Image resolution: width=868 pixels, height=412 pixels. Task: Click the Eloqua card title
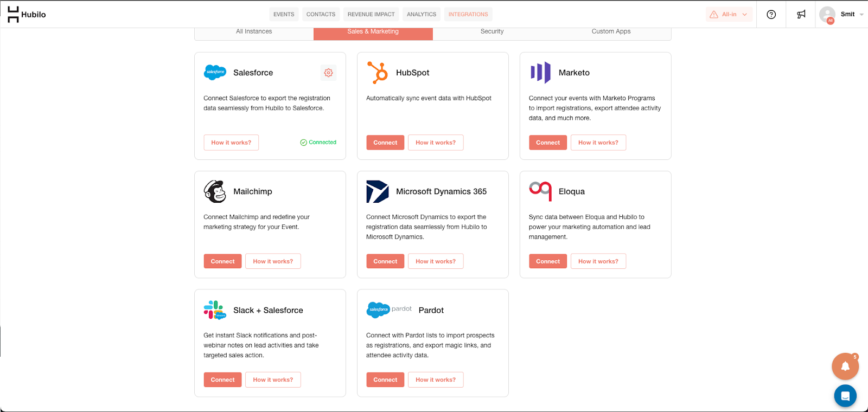pyautogui.click(x=572, y=191)
